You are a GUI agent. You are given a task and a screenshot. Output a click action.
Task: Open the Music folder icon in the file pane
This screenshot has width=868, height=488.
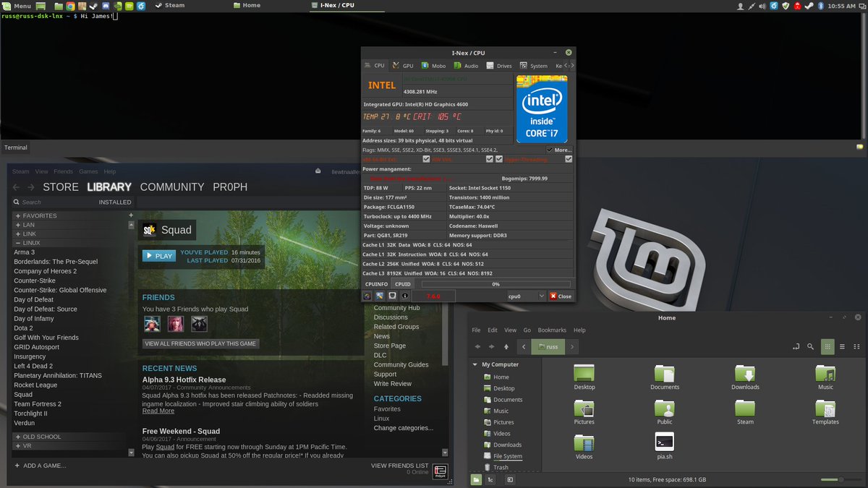825,373
